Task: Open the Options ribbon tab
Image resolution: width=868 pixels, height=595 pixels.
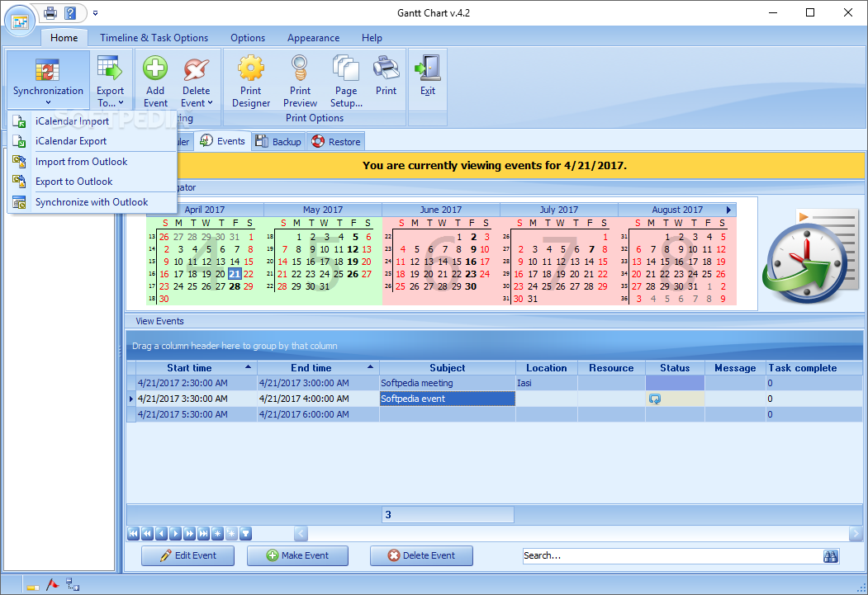Action: (x=248, y=38)
